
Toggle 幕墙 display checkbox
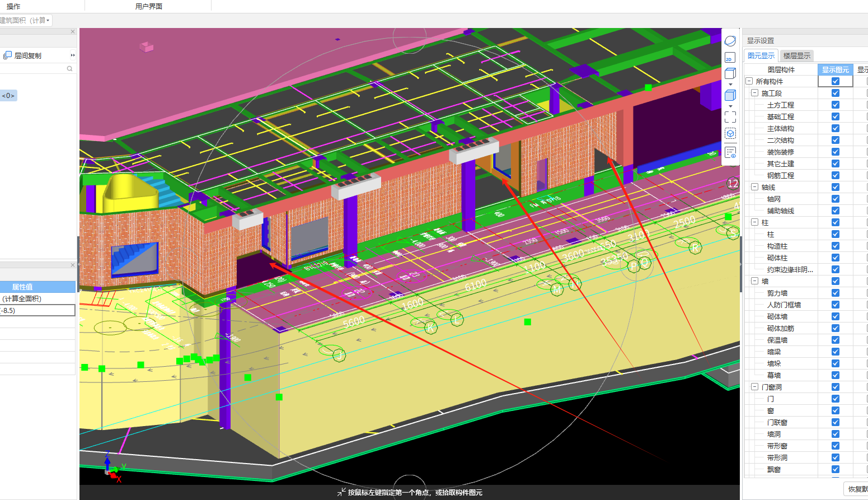tap(836, 375)
